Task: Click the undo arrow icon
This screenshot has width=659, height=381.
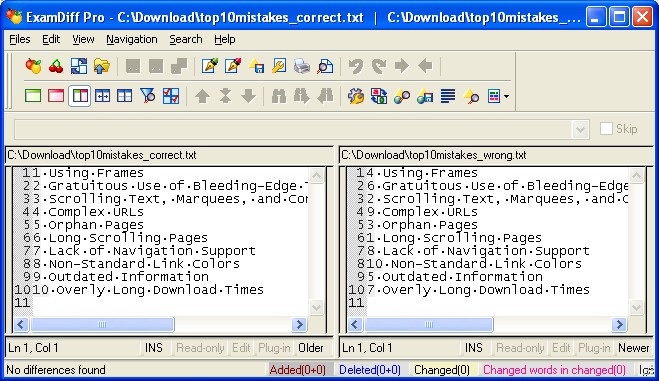Action: (x=356, y=66)
